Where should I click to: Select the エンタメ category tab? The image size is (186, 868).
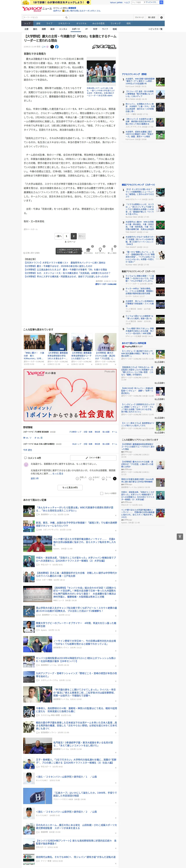pyautogui.click(x=63, y=29)
